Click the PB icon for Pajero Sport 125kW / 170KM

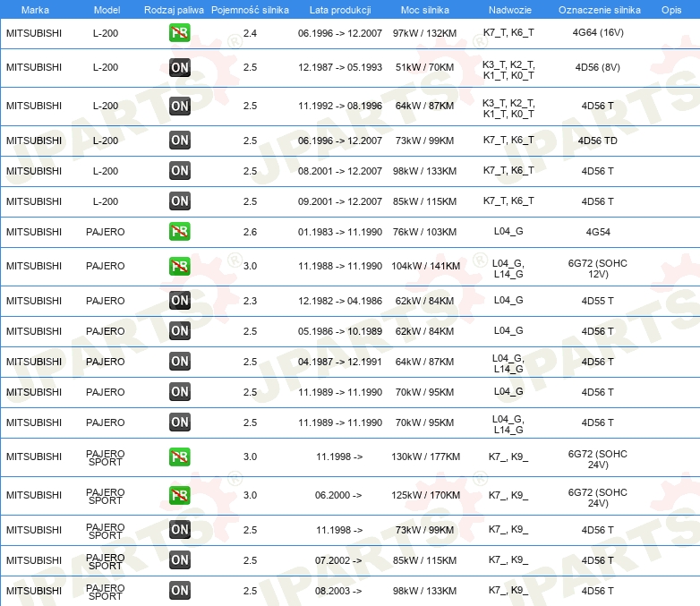[179, 495]
